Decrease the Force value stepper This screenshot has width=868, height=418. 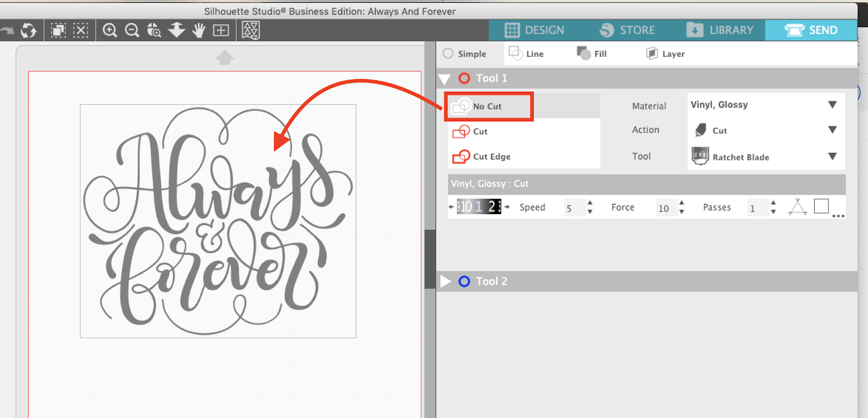[682, 211]
